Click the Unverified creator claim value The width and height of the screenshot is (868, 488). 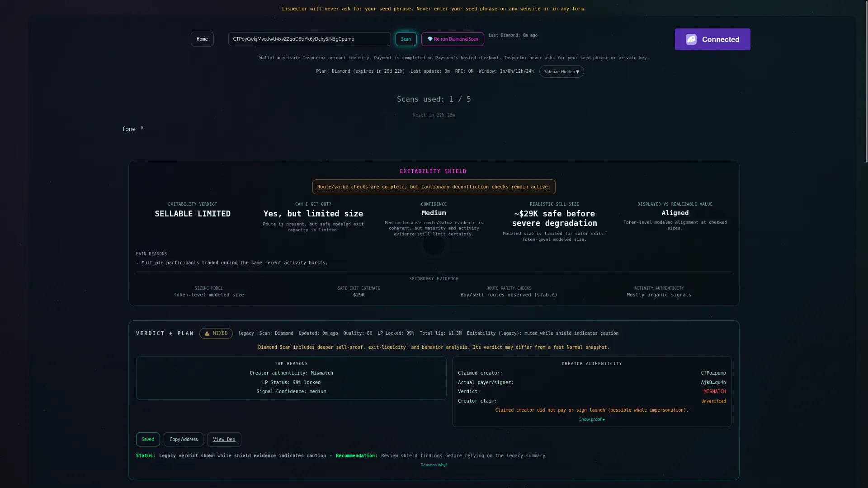click(713, 401)
